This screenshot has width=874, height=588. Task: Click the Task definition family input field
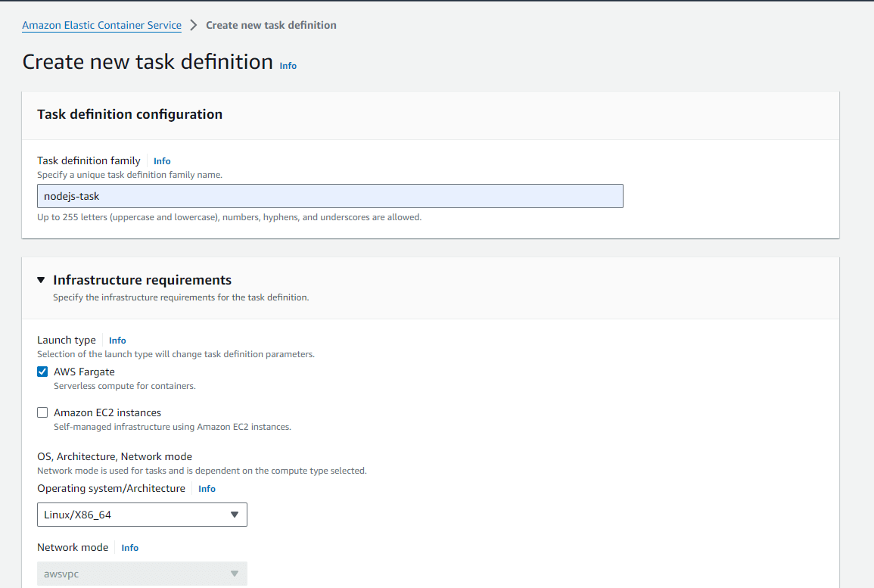pyautogui.click(x=330, y=195)
